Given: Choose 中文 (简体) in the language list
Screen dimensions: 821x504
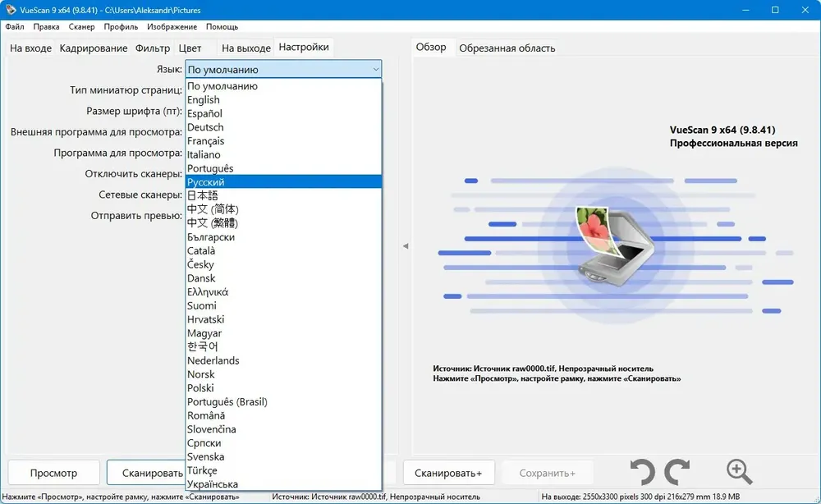Looking at the screenshot, I should click(283, 209).
